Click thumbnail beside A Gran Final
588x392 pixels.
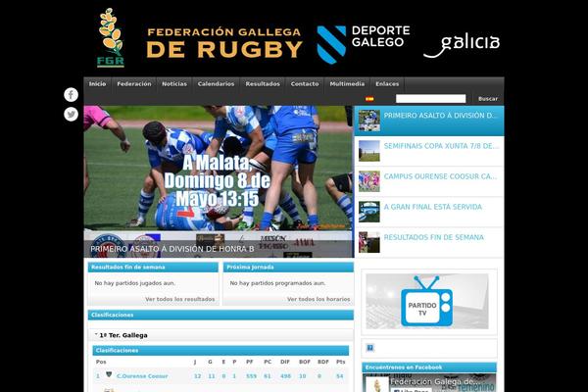click(369, 212)
